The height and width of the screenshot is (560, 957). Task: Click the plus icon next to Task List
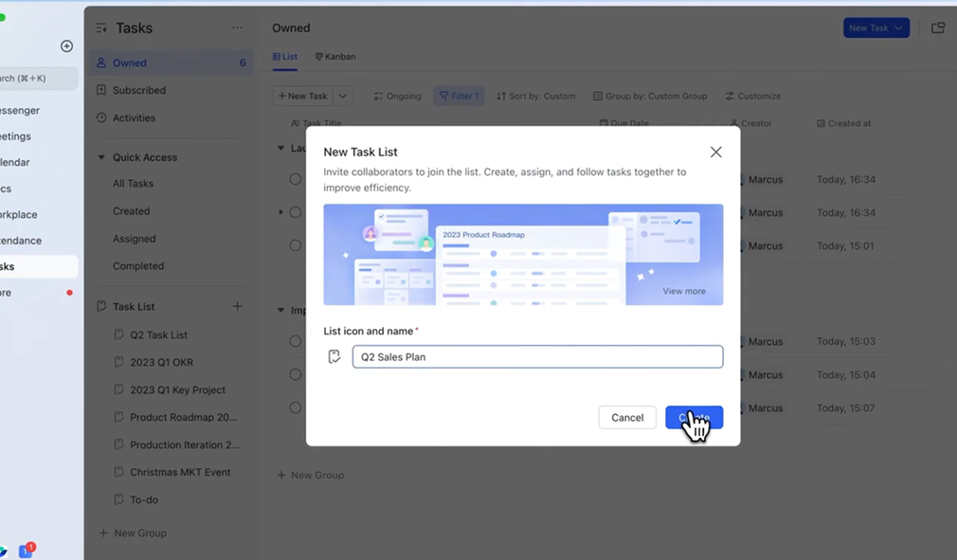click(238, 306)
